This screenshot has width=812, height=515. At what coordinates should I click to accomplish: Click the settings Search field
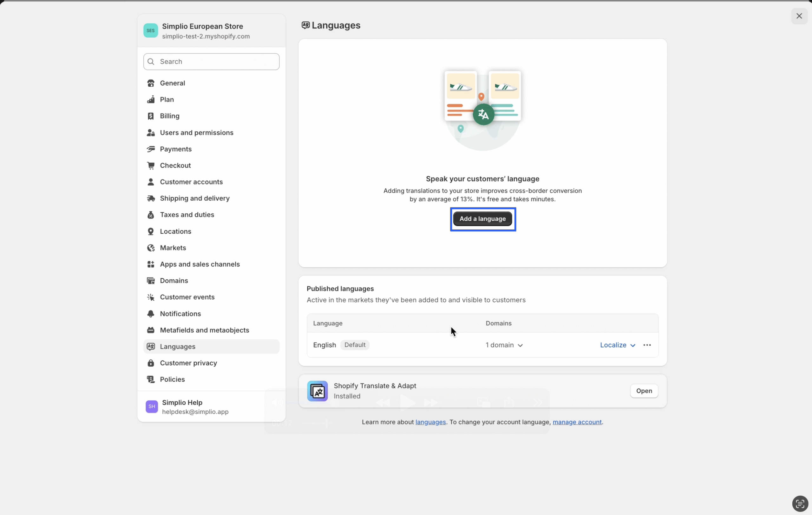click(212, 61)
